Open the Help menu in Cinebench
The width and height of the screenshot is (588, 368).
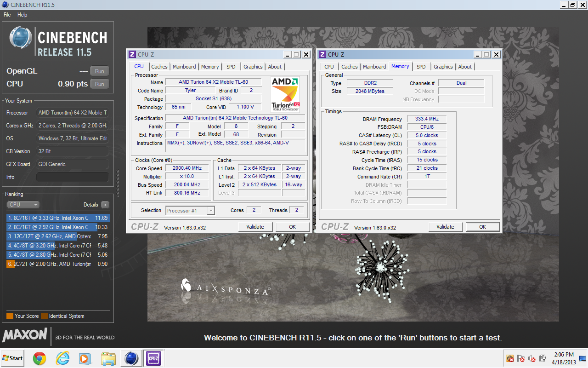[23, 15]
